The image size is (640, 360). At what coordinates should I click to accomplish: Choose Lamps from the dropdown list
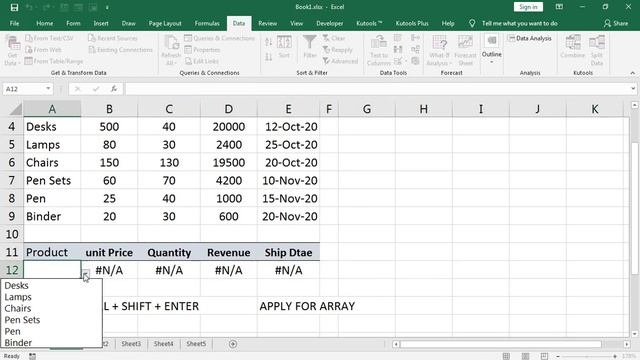51,297
